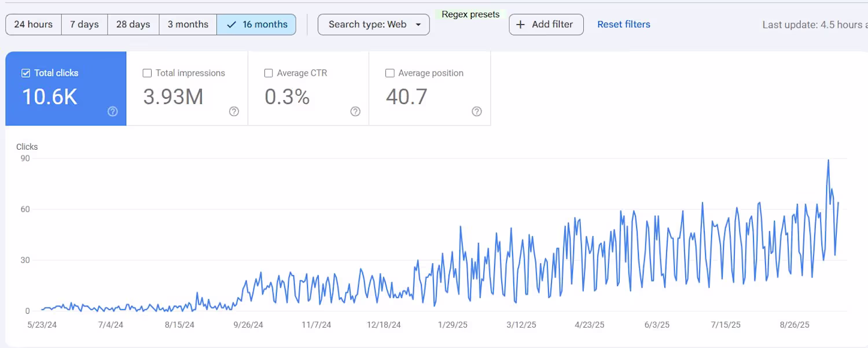Click the plus icon in Add filter
The height and width of the screenshot is (348, 868).
pyautogui.click(x=521, y=24)
